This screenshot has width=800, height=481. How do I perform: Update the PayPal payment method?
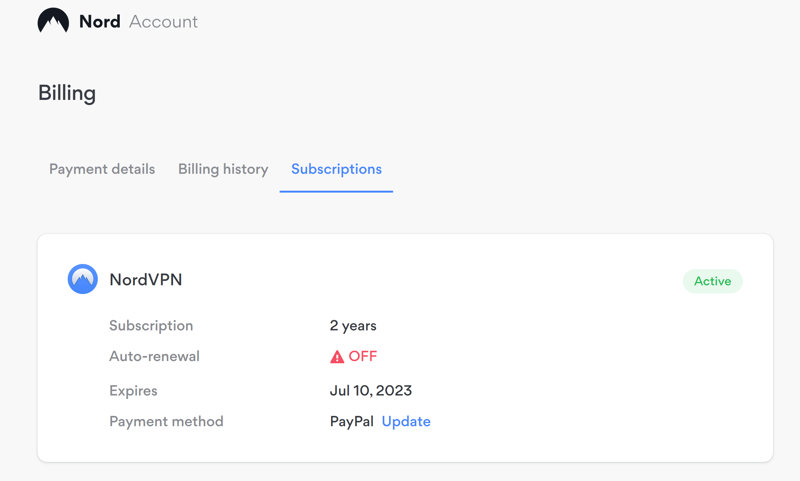coord(406,421)
